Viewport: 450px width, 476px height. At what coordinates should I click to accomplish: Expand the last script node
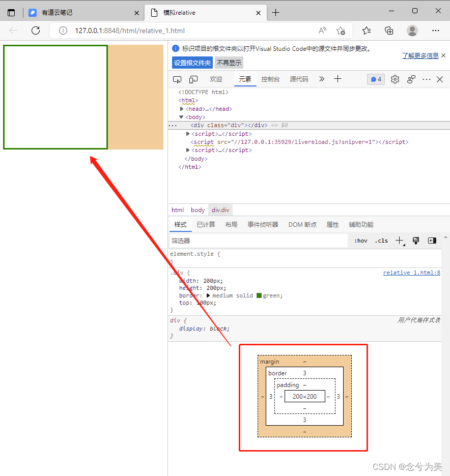point(188,150)
